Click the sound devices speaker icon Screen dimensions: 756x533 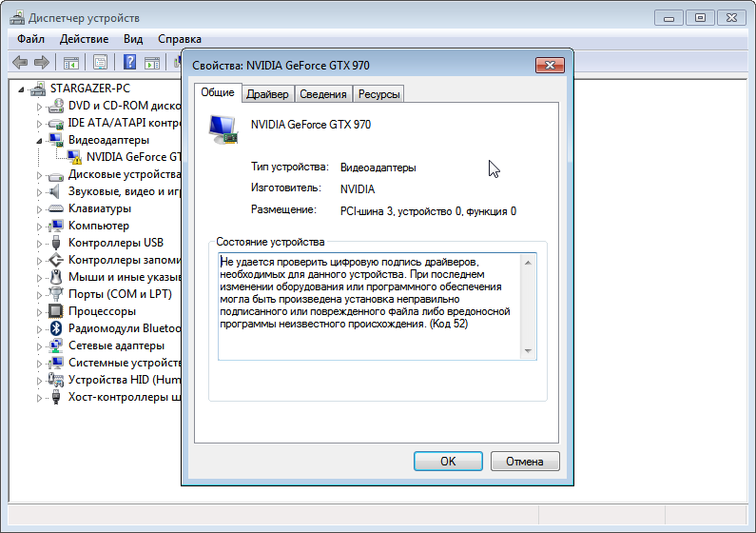click(55, 191)
